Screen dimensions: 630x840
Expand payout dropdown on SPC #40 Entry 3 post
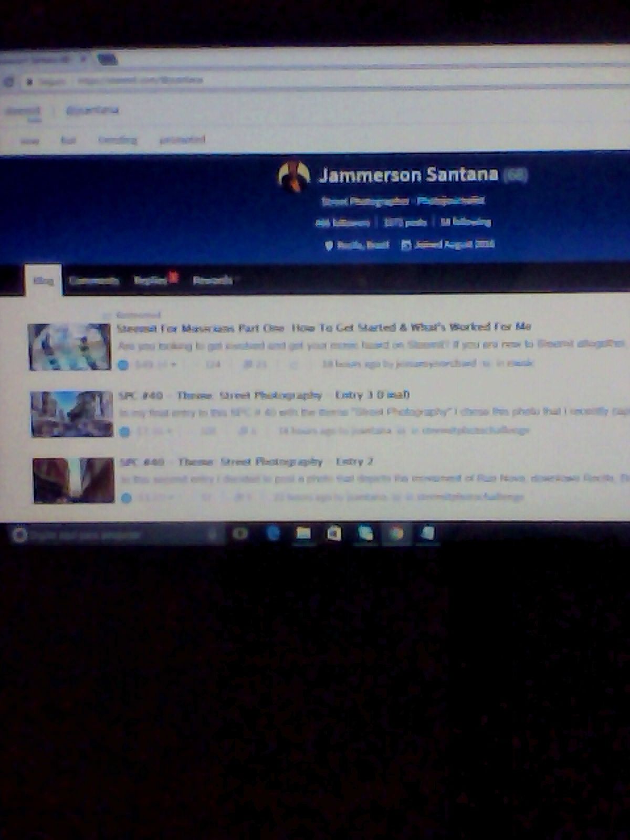[x=170, y=432]
